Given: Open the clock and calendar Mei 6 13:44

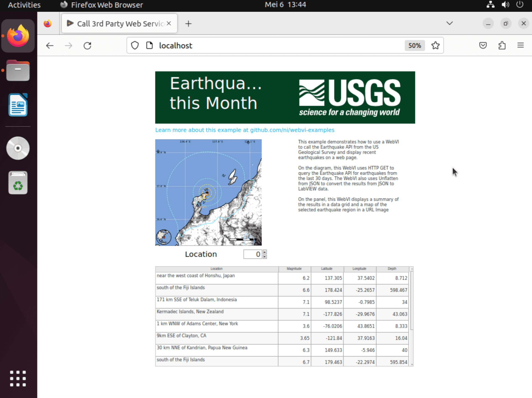Looking at the screenshot, I should (285, 5).
